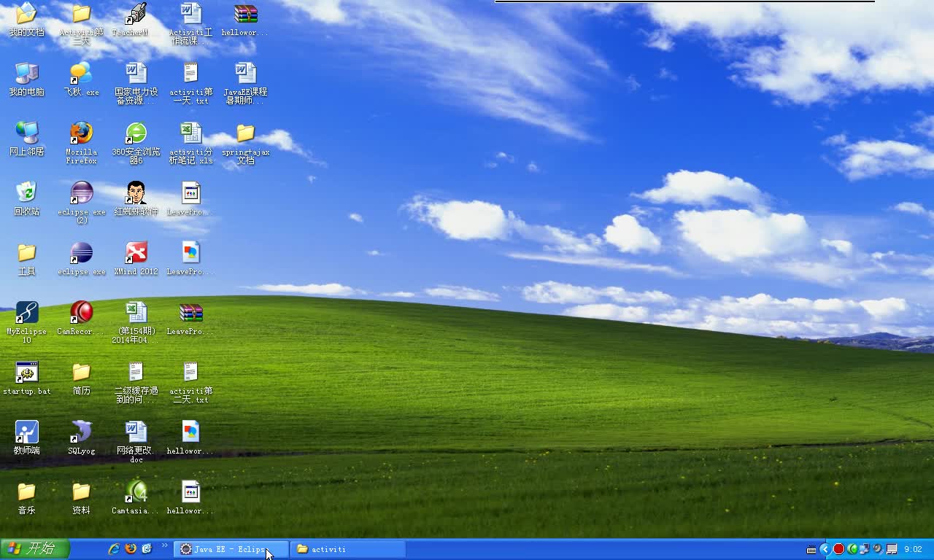Select the 网上邻居 desktop icon
Screen dimensions: 934x560
26,139
